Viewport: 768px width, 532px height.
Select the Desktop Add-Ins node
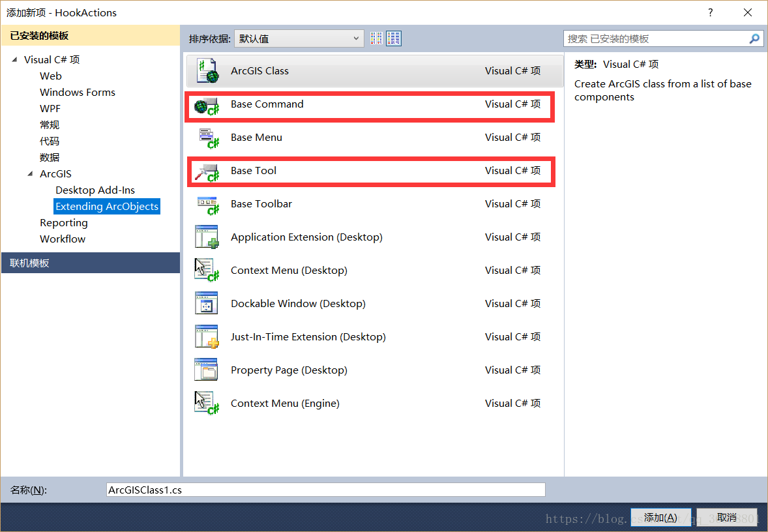(95, 190)
